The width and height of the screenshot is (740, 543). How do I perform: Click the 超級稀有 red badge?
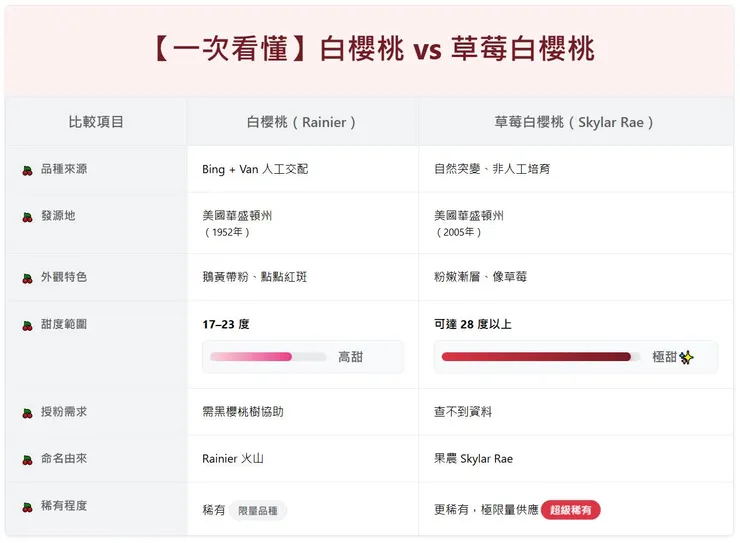[x=571, y=510]
